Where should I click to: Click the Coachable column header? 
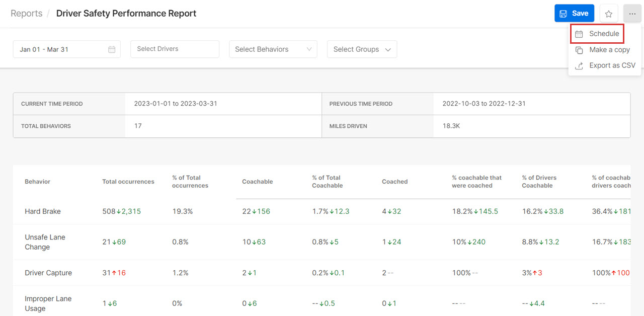click(x=257, y=181)
